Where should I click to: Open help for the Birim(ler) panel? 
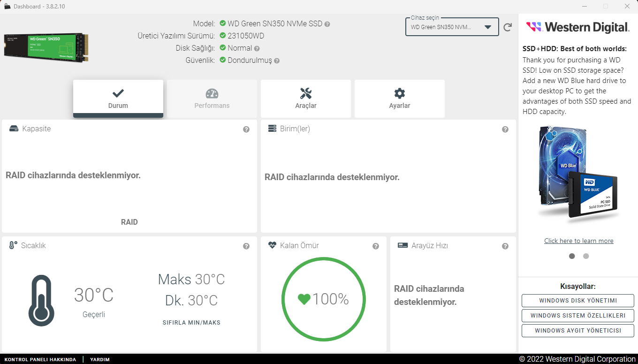coord(505,129)
